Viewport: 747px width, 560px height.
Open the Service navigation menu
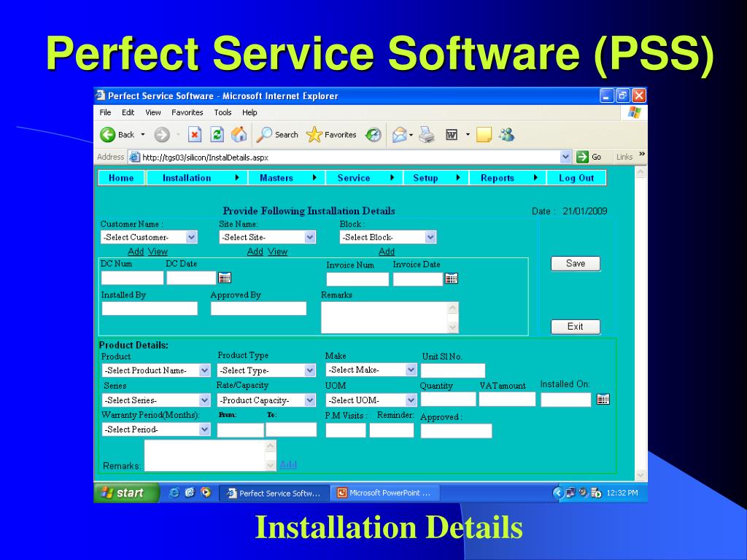[364, 178]
